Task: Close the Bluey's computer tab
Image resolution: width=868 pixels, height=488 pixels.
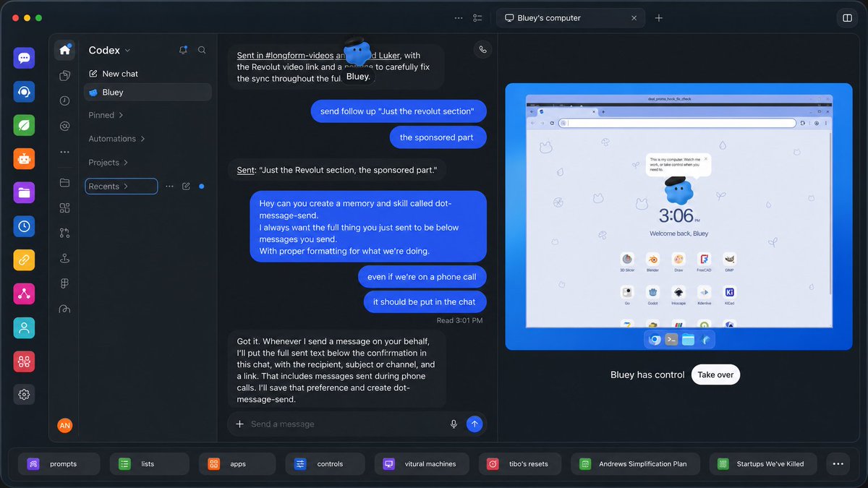Action: (x=634, y=18)
